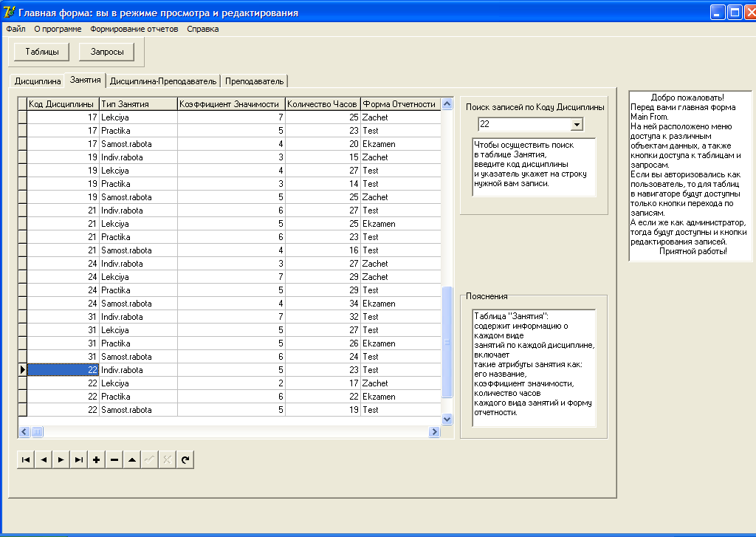Viewport: 756px width, 537px height.
Task: Click right arrow of horizontal scrollbar
Action: (434, 432)
